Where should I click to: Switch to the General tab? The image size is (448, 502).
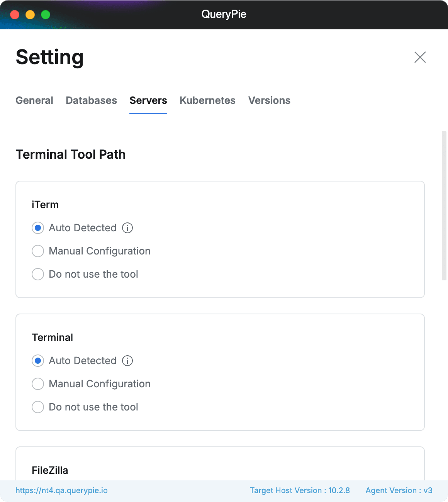click(x=34, y=100)
